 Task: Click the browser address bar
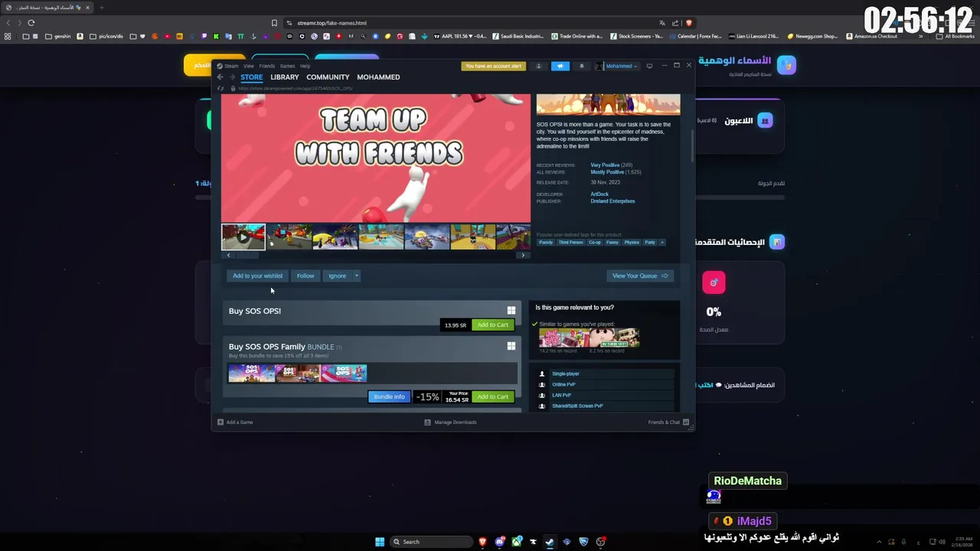pyautogui.click(x=467, y=23)
